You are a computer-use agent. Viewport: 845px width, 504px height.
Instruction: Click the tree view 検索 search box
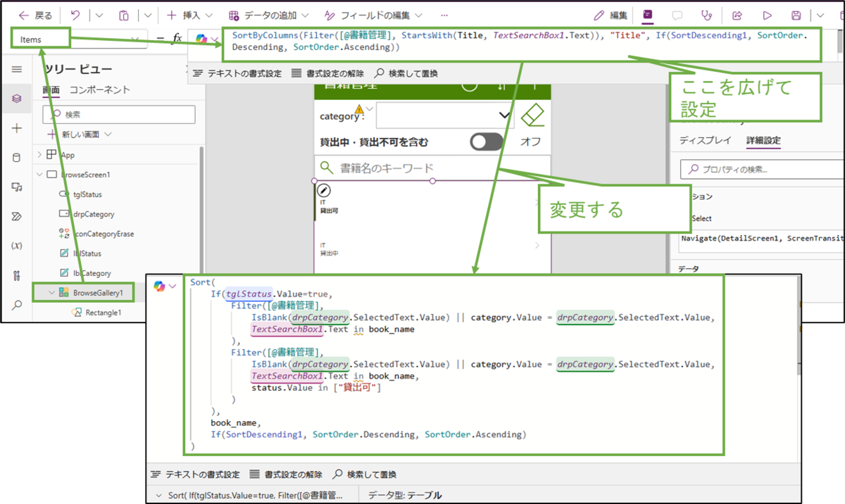click(x=119, y=114)
